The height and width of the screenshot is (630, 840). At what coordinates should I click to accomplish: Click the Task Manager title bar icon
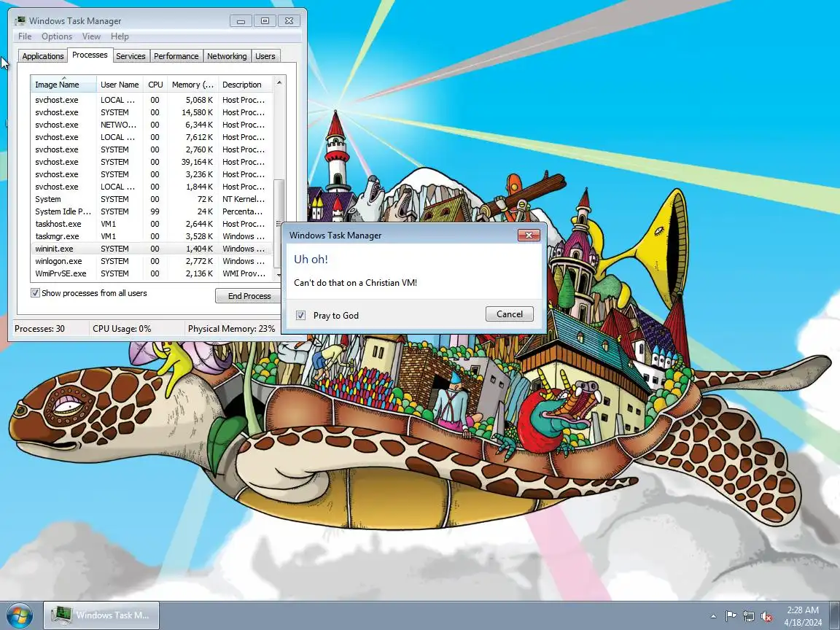(20, 21)
